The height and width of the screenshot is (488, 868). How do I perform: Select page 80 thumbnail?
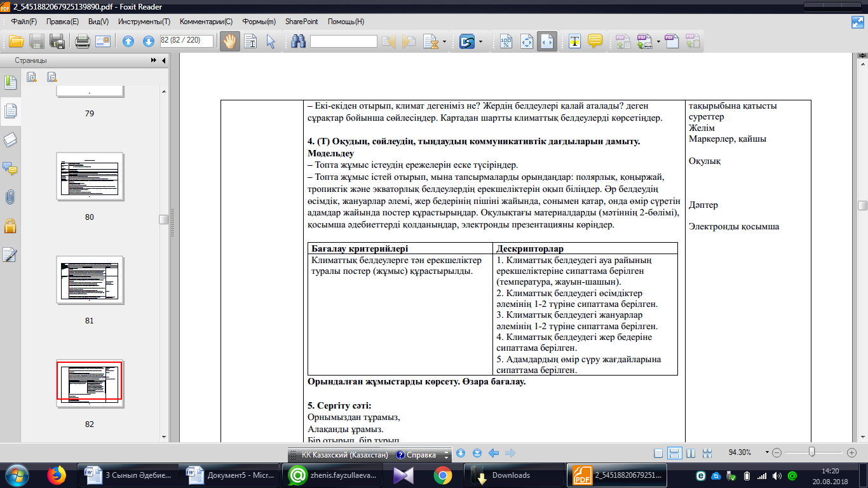(89, 176)
